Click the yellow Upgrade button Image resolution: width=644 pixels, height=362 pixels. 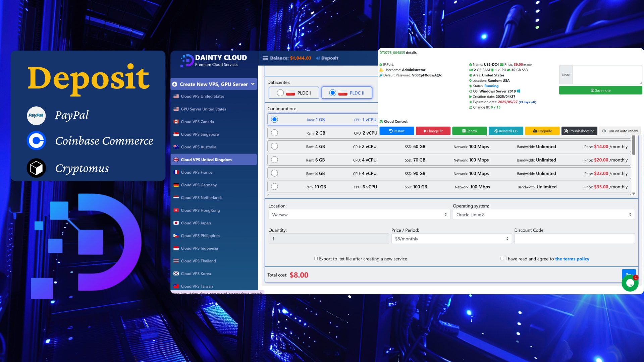click(542, 131)
